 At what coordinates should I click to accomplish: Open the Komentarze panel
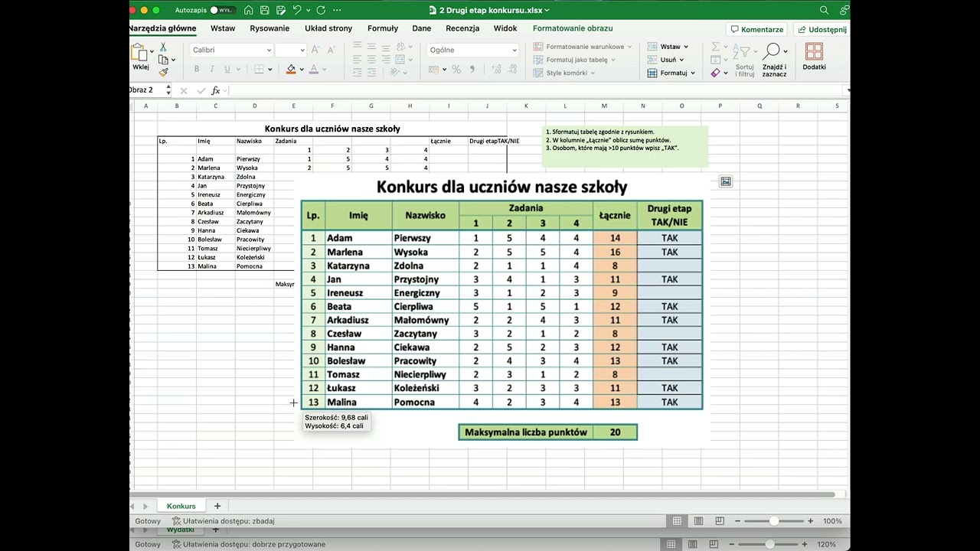756,29
